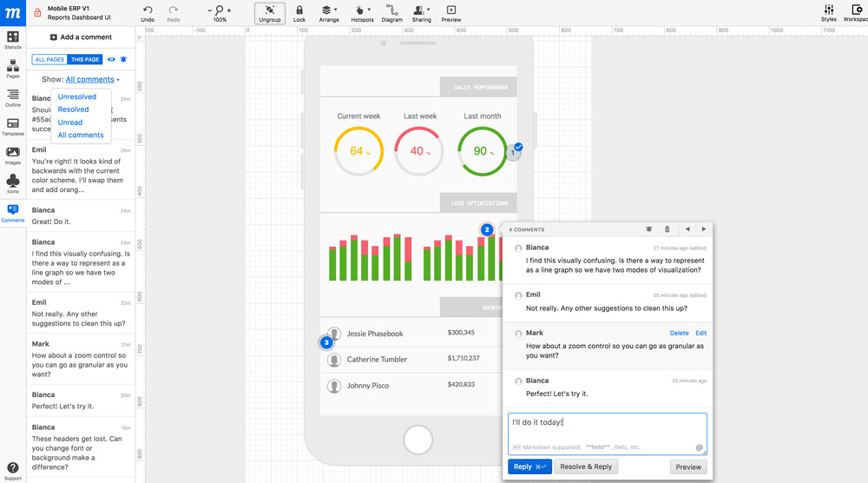Toggle notification bell in comment popup

tap(648, 228)
